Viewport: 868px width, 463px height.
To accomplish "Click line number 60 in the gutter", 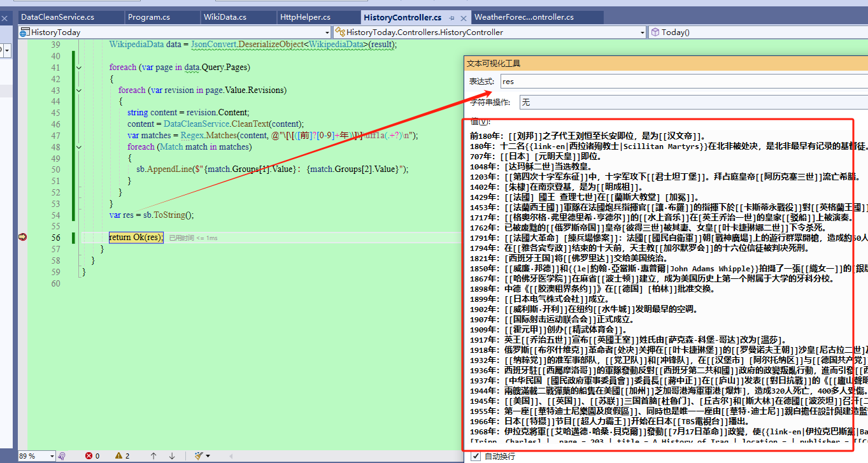I will [x=55, y=283].
